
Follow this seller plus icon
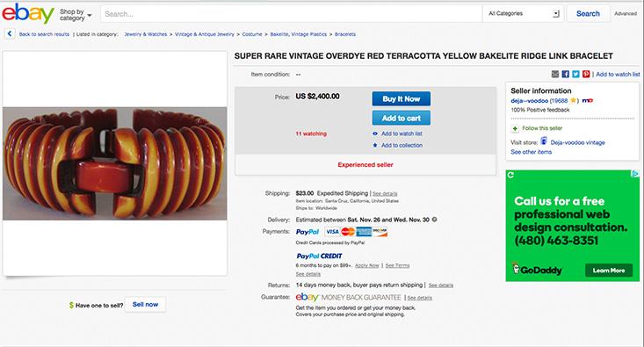(515, 128)
